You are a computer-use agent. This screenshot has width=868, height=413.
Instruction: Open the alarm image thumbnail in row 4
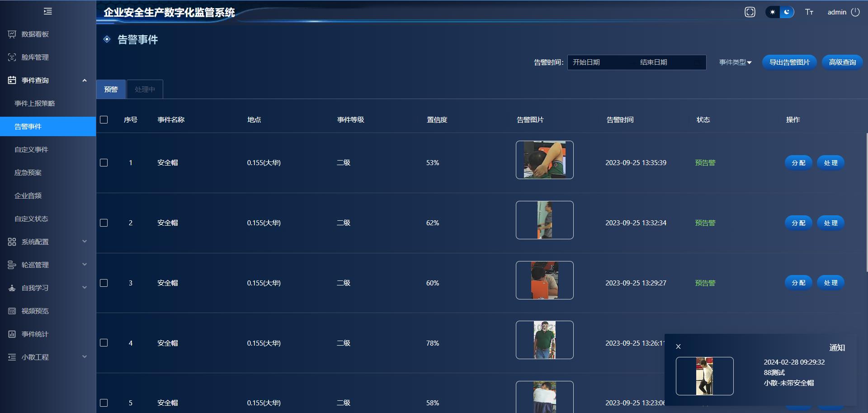545,340
